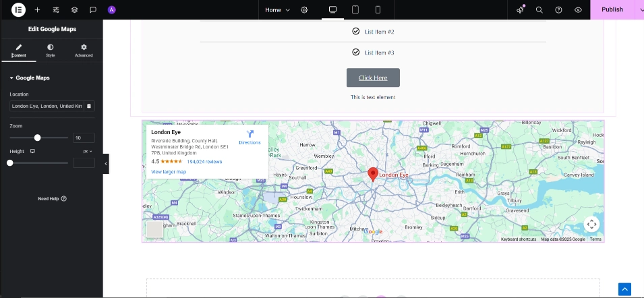Switch to tablet responsive view
Image resolution: width=644 pixels, height=298 pixels.
point(355,10)
